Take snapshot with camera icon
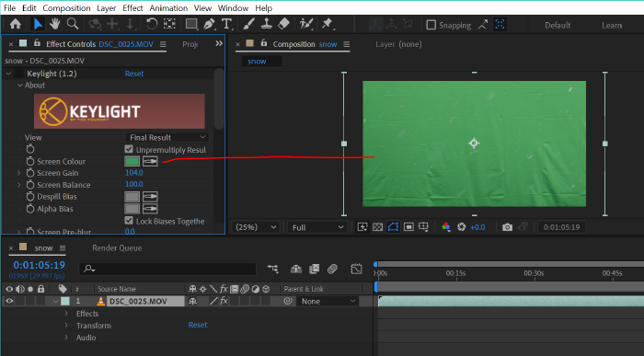The image size is (644, 356). pyautogui.click(x=507, y=227)
